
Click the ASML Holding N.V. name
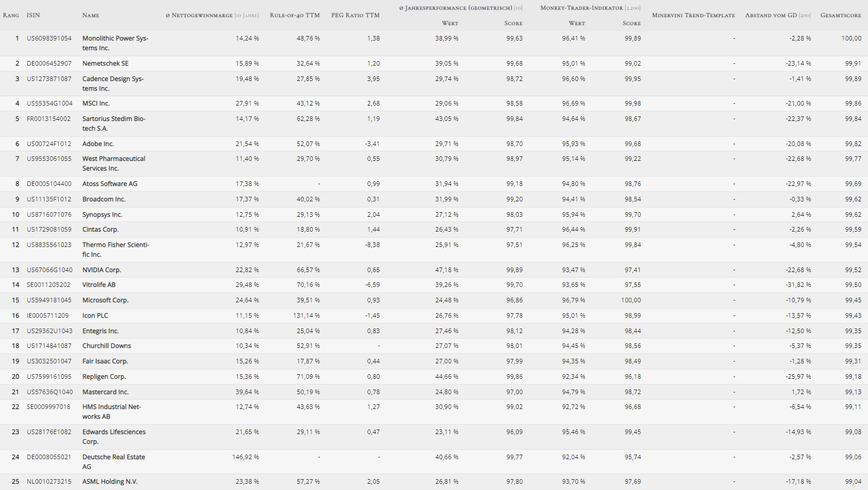click(x=110, y=481)
